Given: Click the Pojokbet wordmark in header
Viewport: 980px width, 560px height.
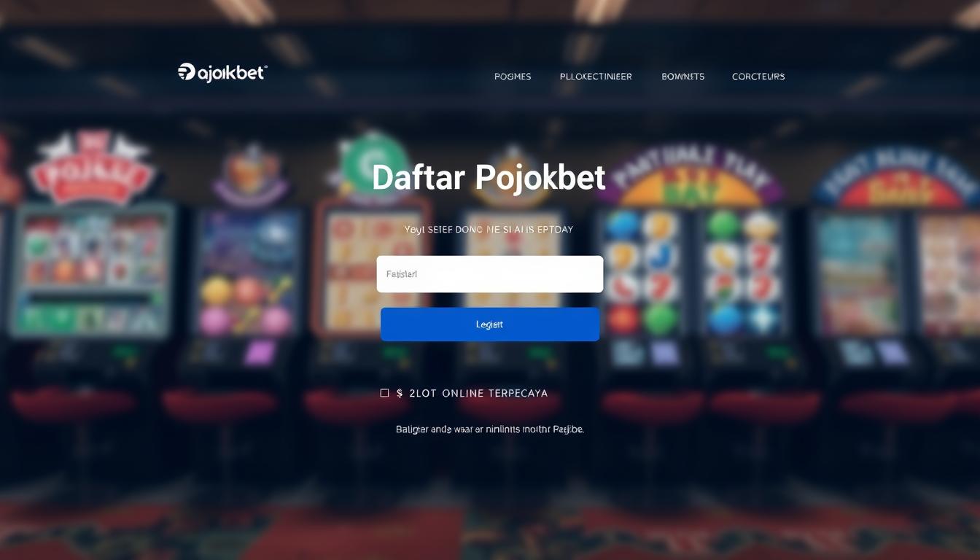Looking at the screenshot, I should tap(231, 73).
